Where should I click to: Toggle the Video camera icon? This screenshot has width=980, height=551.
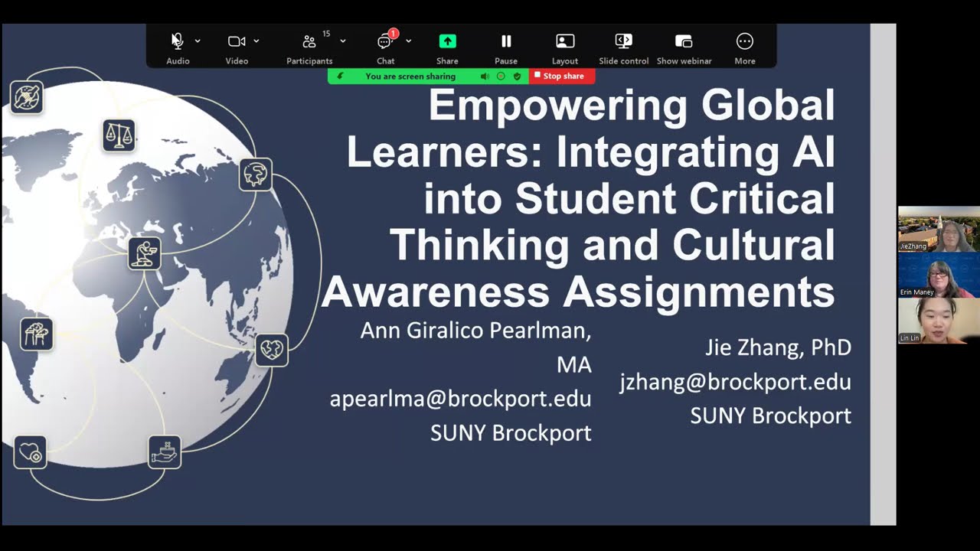237,41
